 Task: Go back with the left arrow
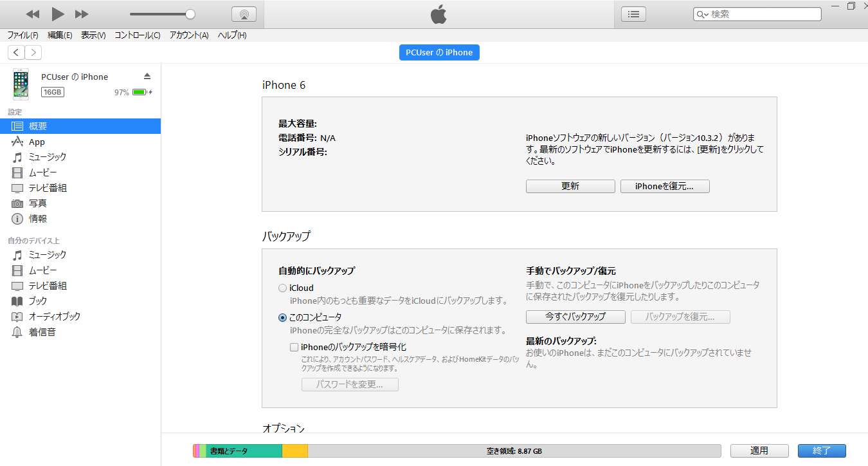[16, 53]
